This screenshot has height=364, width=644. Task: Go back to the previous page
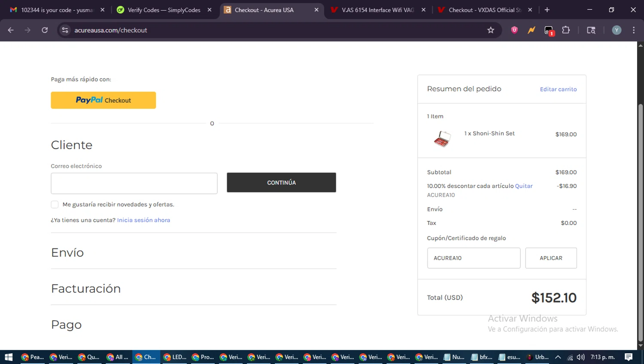tap(11, 30)
